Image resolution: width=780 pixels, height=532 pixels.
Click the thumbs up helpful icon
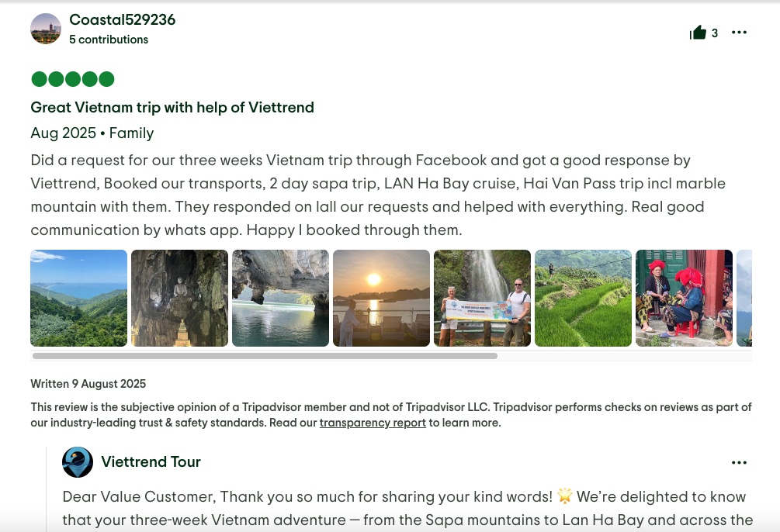pos(698,33)
